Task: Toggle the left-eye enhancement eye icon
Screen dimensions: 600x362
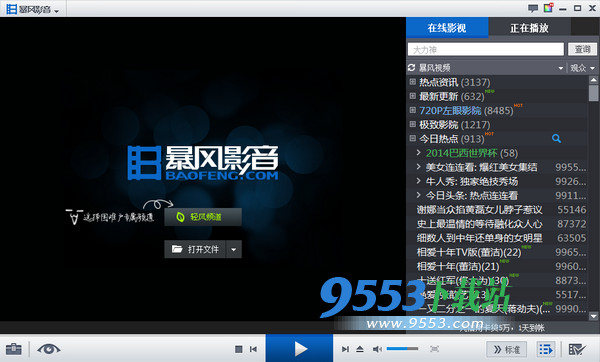Action: (49, 349)
